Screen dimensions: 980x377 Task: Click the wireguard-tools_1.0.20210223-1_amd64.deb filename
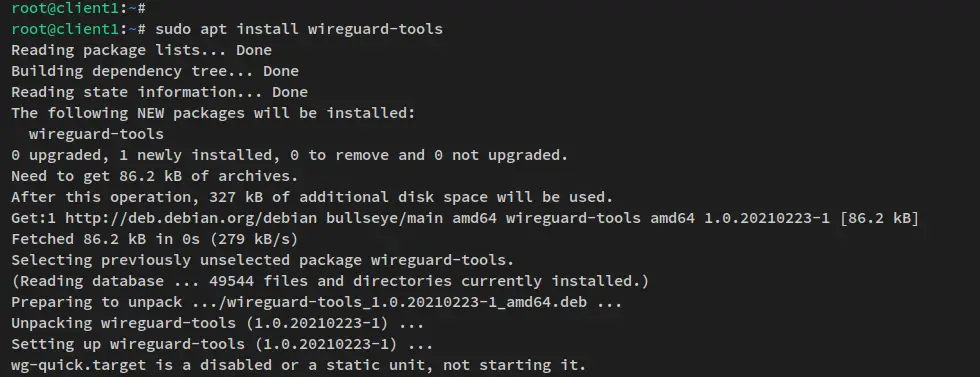pos(406,302)
